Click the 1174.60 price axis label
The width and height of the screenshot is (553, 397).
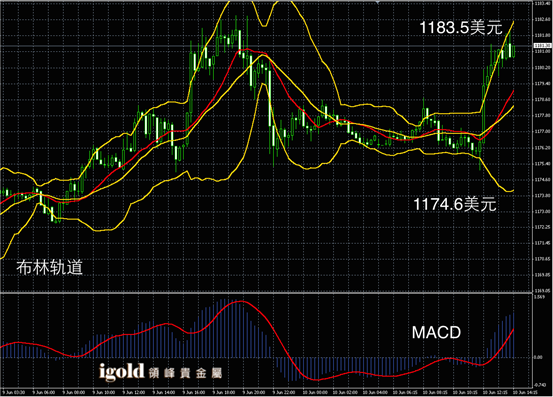point(542,180)
